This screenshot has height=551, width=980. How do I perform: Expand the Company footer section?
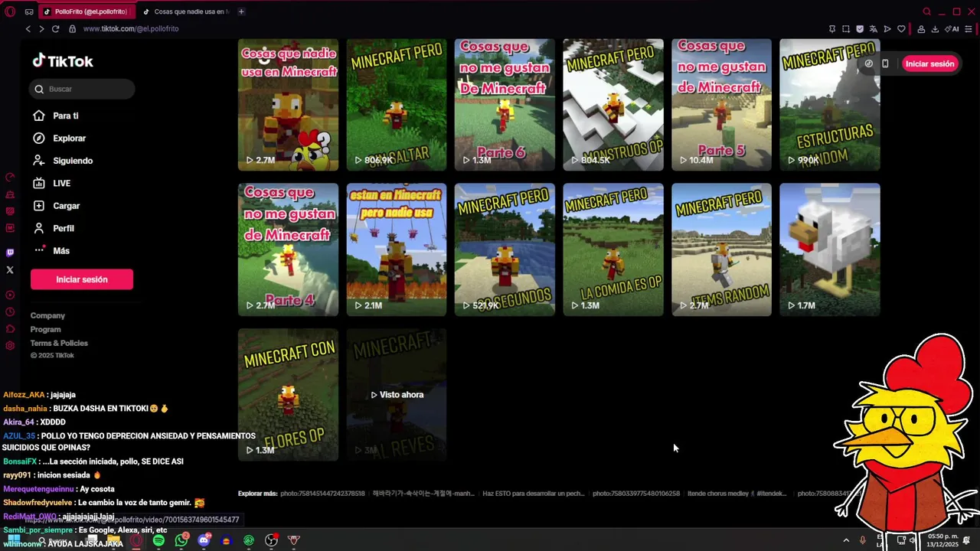point(47,315)
